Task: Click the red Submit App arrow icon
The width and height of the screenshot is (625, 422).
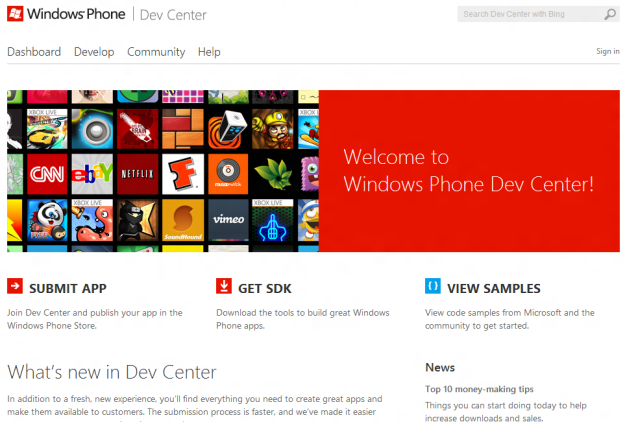Action: (15, 286)
